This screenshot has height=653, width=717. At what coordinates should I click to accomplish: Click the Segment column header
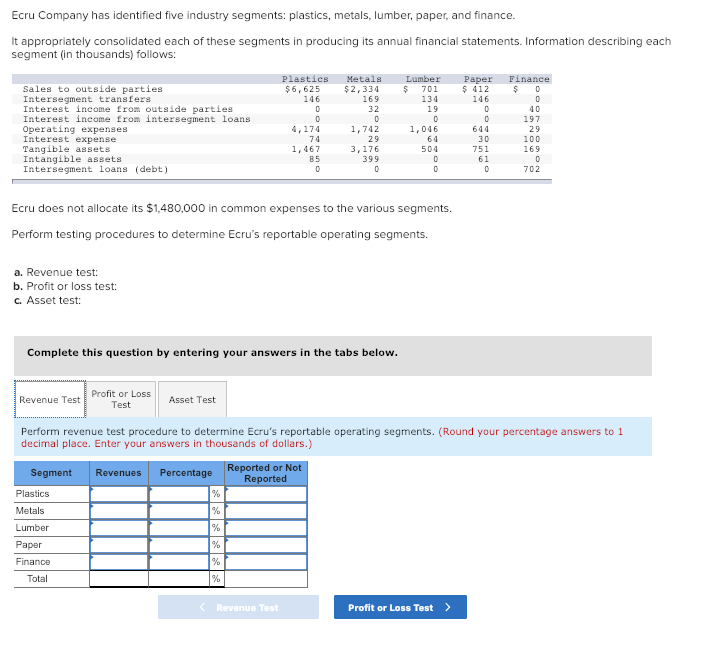point(51,473)
